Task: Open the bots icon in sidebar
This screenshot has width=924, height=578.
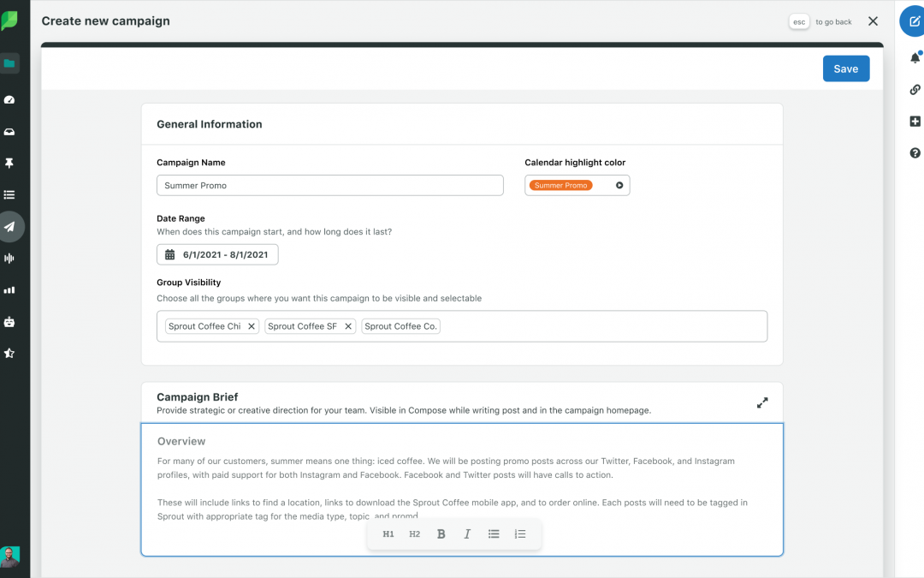Action: 9,322
